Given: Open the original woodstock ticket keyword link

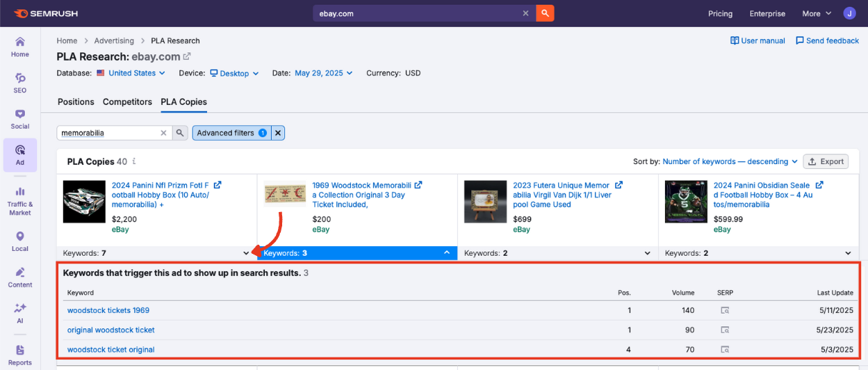Looking at the screenshot, I should [110, 330].
